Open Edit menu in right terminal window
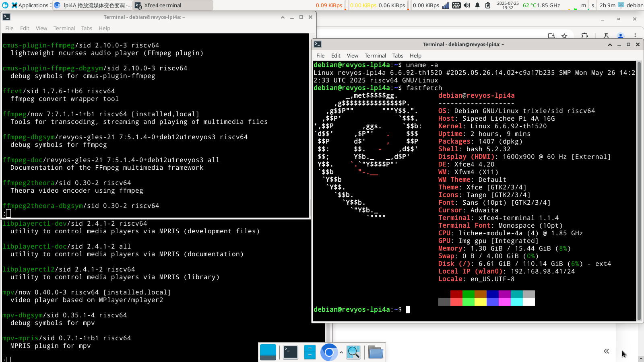644x362 pixels. [x=336, y=56]
